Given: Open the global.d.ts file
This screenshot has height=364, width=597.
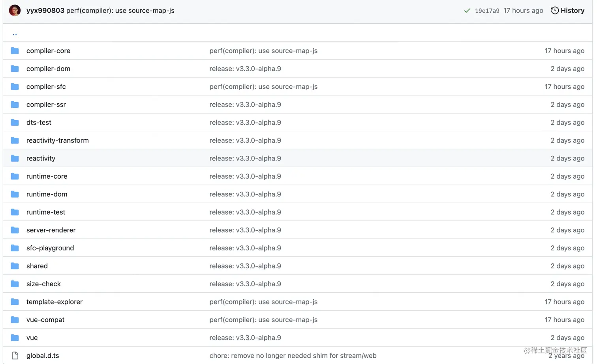Looking at the screenshot, I should [43, 356].
